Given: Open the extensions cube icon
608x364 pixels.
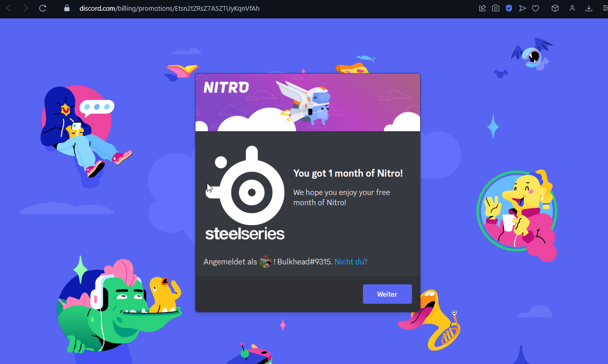Looking at the screenshot, I should point(555,8).
